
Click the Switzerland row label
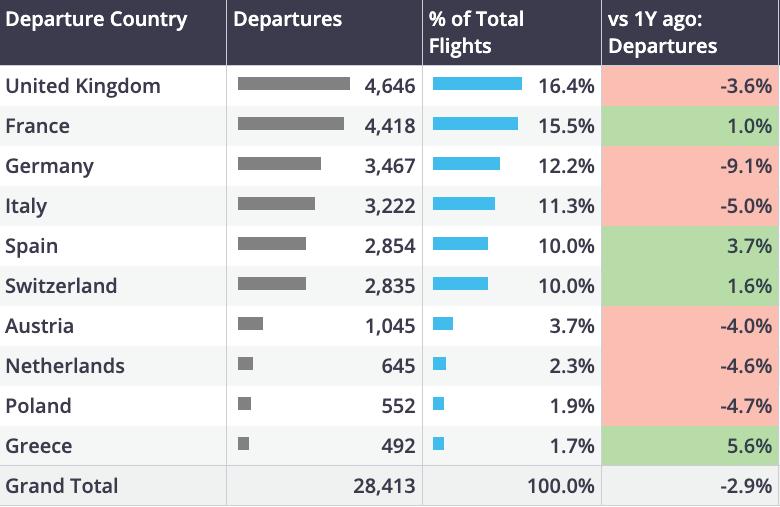[x=61, y=286]
